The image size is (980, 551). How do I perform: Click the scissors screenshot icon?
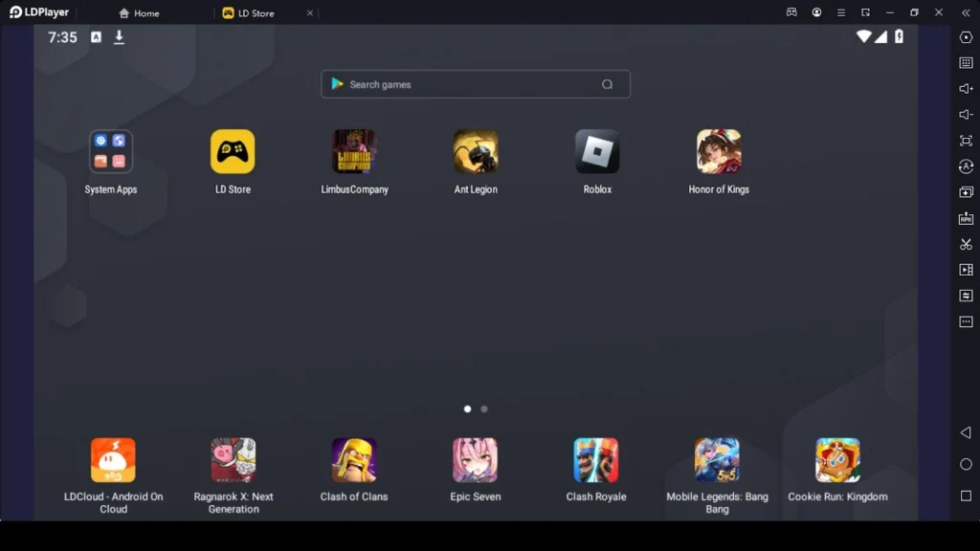click(966, 244)
